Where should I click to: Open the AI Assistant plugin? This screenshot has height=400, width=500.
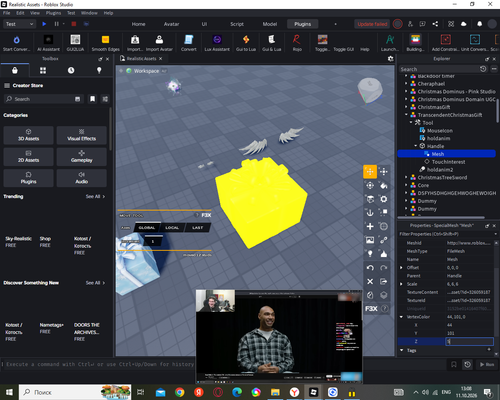coord(48,43)
